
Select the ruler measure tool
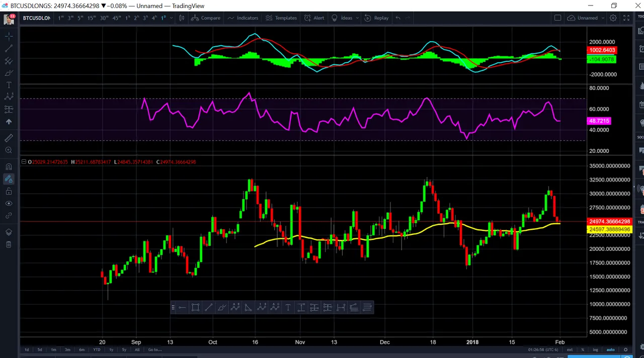(9, 138)
